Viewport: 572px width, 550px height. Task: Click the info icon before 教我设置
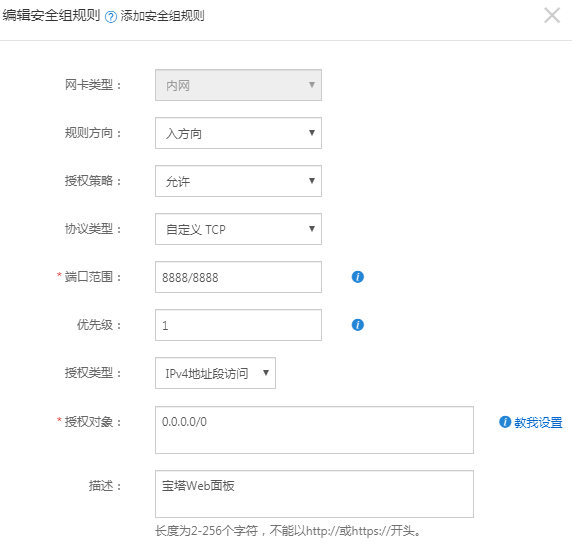(x=505, y=422)
